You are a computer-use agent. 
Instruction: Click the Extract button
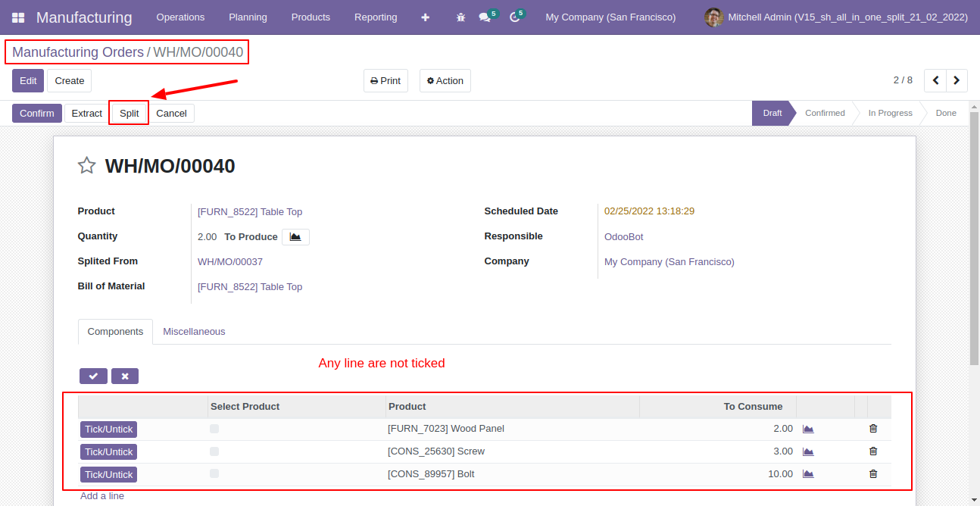(x=87, y=114)
